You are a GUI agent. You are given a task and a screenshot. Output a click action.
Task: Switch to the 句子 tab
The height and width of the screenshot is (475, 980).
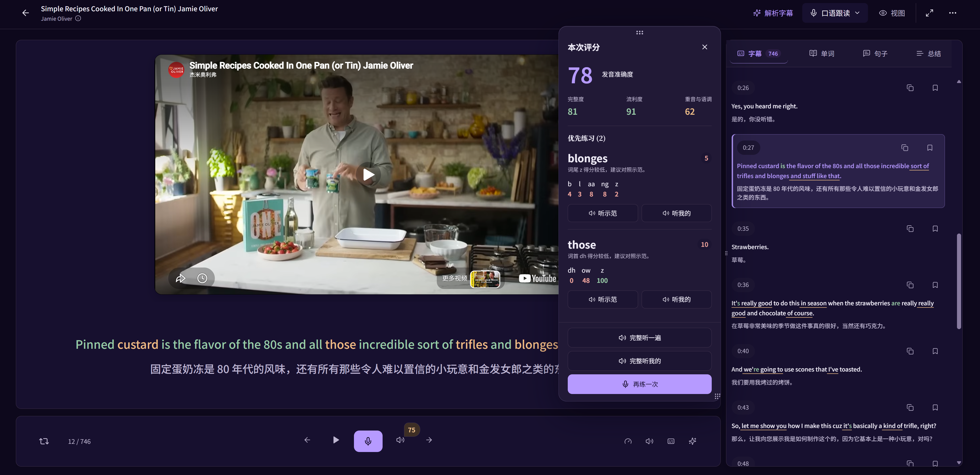875,54
